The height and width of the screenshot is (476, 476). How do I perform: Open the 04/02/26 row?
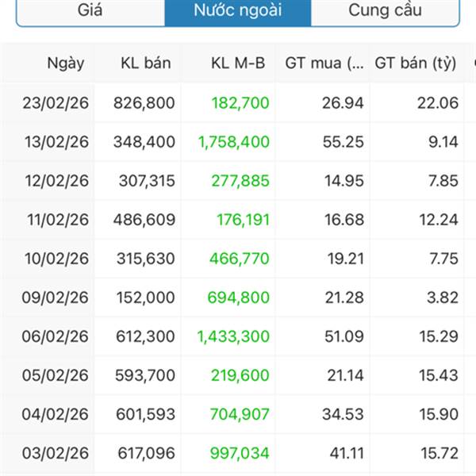56,414
